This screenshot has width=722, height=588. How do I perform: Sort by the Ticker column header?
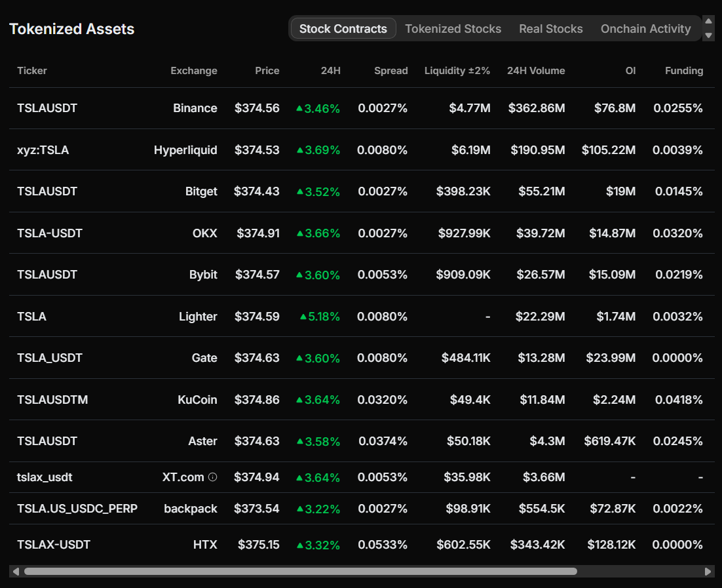pos(31,71)
